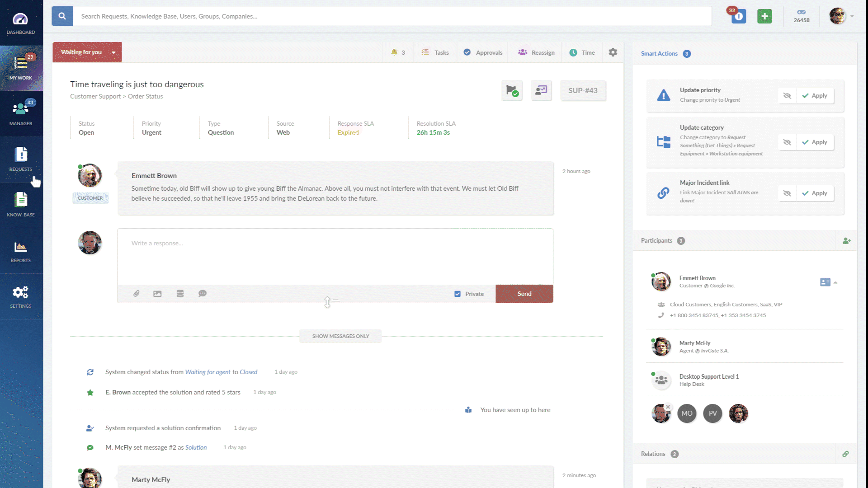The height and width of the screenshot is (488, 868).
Task: Click the Solution message link
Action: point(196,447)
